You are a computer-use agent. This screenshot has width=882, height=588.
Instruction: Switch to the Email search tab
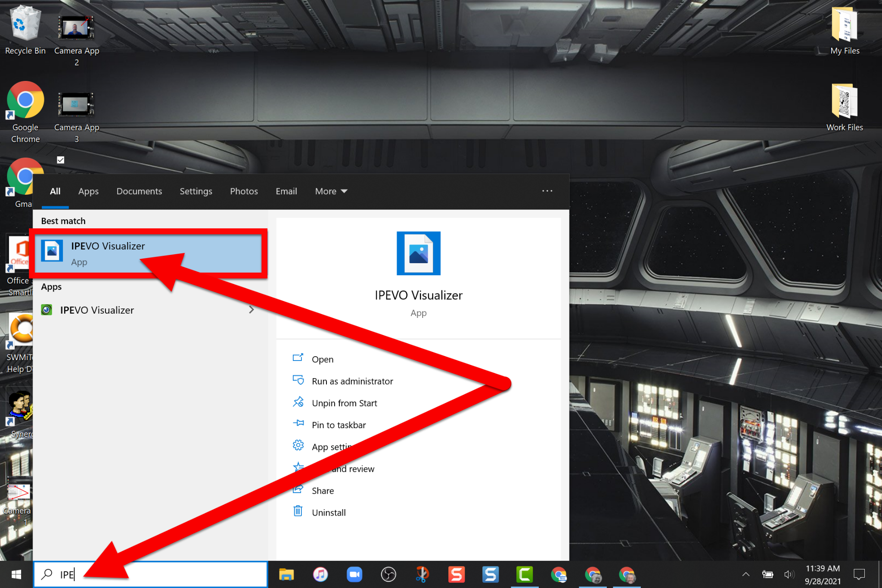point(286,191)
